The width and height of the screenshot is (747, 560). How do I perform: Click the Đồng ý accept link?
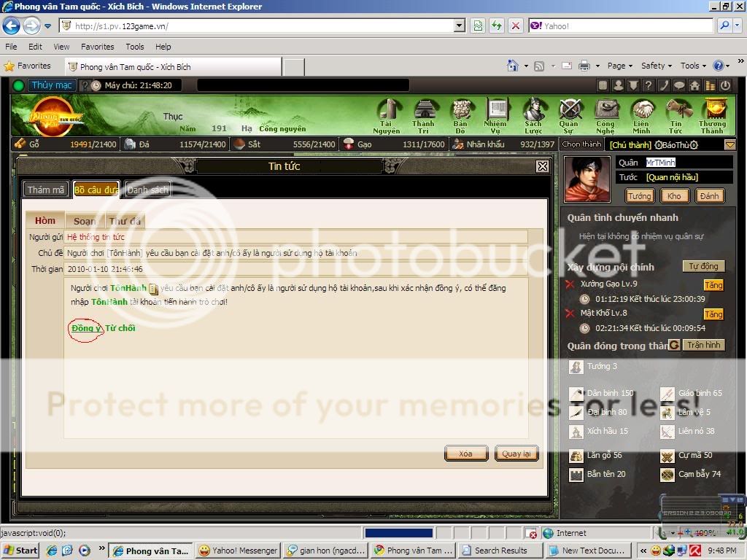tap(86, 328)
